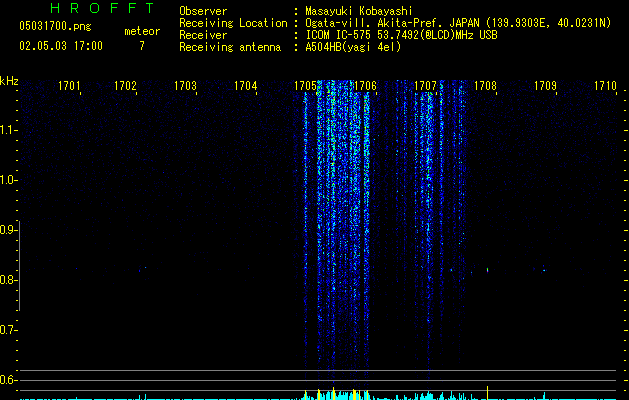
Task: Click the 1706 time marker
Action: coord(365,86)
